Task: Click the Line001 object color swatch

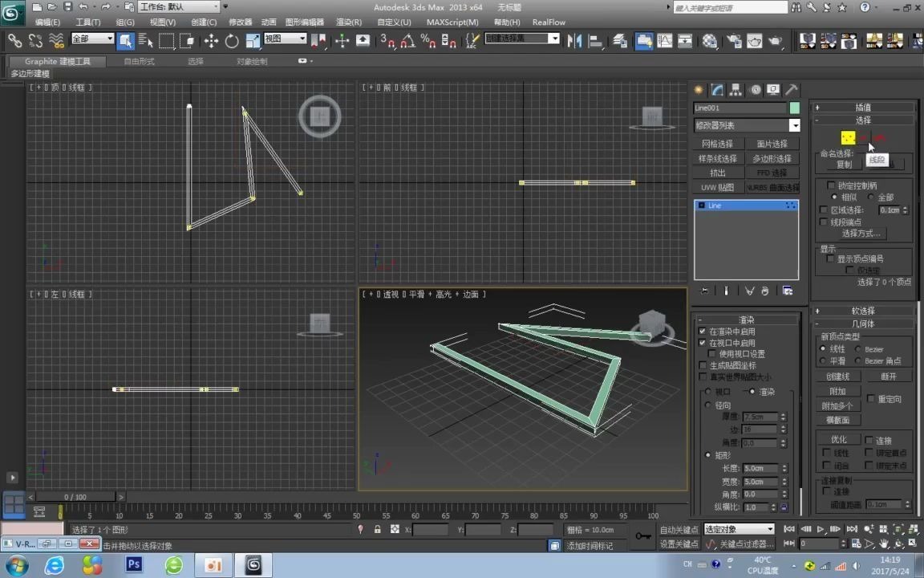Action: click(794, 107)
